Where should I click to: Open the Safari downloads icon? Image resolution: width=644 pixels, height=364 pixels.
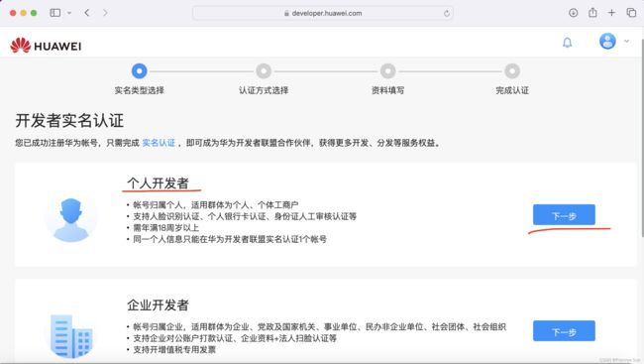coord(574,13)
